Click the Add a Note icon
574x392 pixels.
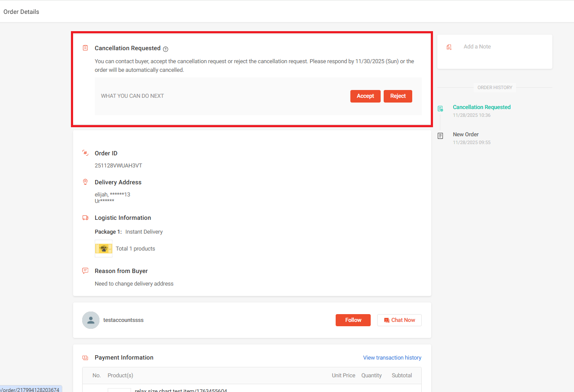click(449, 47)
